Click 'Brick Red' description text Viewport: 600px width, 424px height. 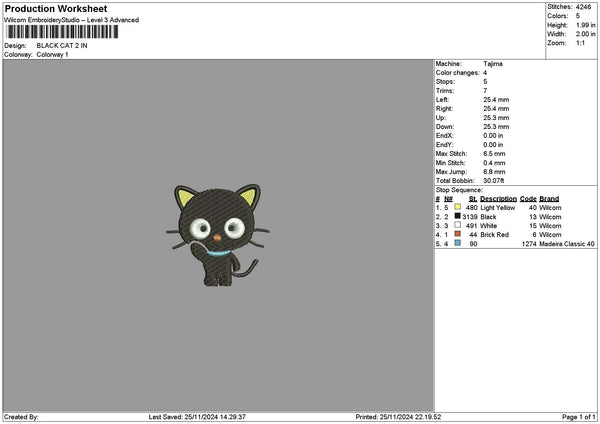tap(494, 235)
